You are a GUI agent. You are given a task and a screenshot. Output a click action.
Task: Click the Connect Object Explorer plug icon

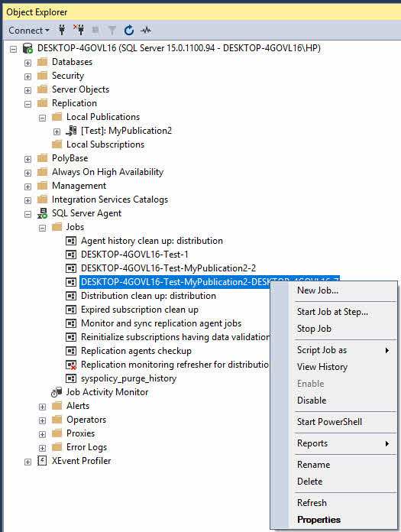pyautogui.click(x=62, y=31)
